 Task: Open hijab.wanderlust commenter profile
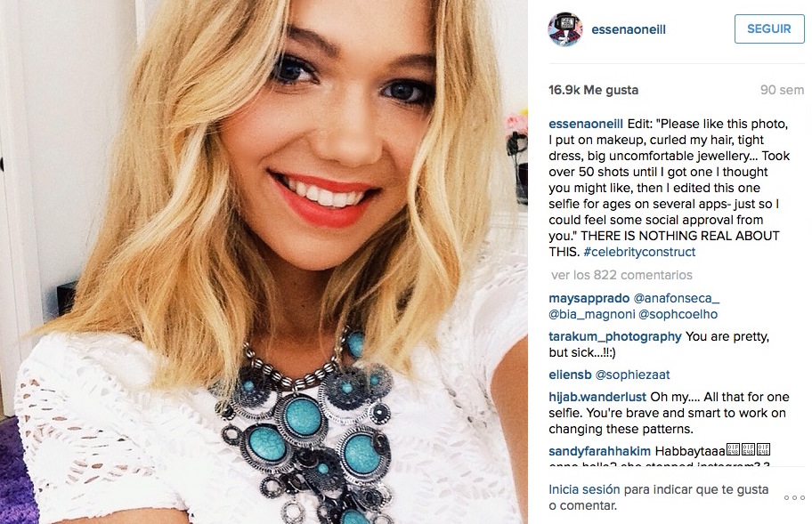click(x=597, y=398)
